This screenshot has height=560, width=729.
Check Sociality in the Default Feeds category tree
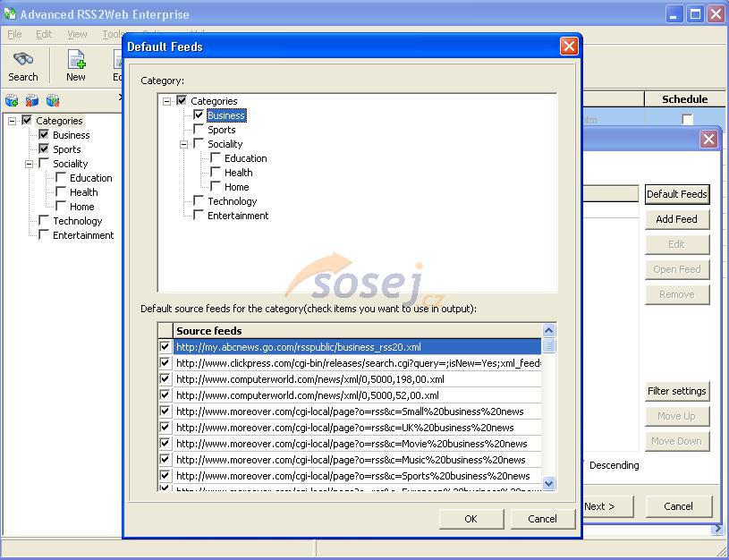tap(199, 144)
